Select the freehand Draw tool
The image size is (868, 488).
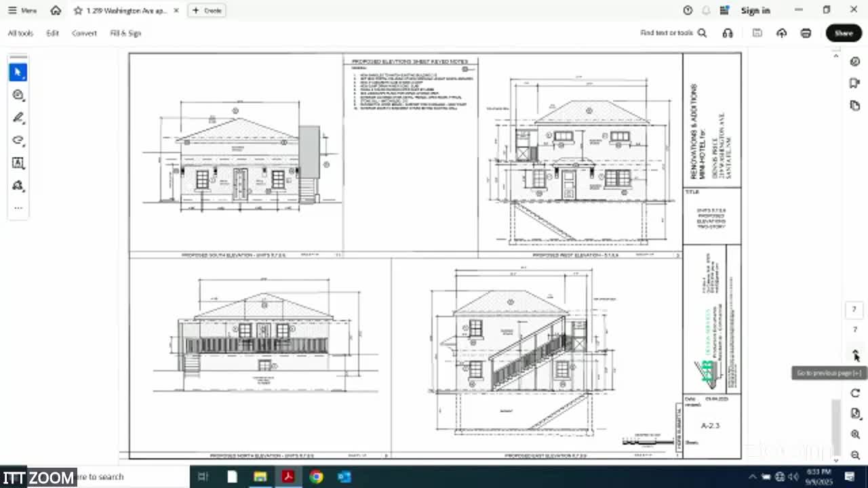18,140
